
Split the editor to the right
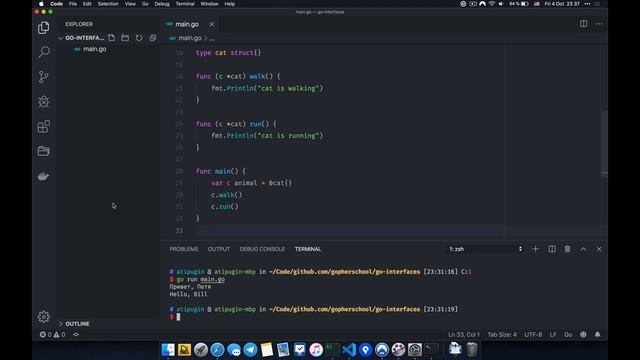point(584,24)
